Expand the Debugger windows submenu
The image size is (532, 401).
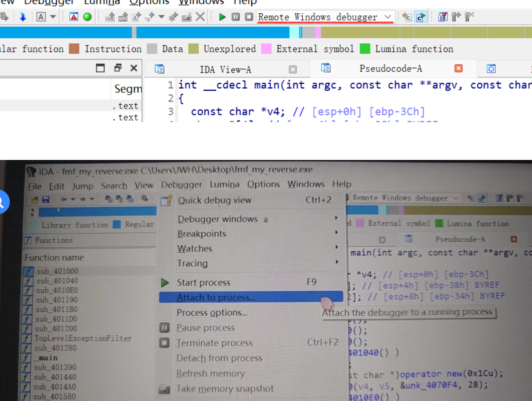251,219
